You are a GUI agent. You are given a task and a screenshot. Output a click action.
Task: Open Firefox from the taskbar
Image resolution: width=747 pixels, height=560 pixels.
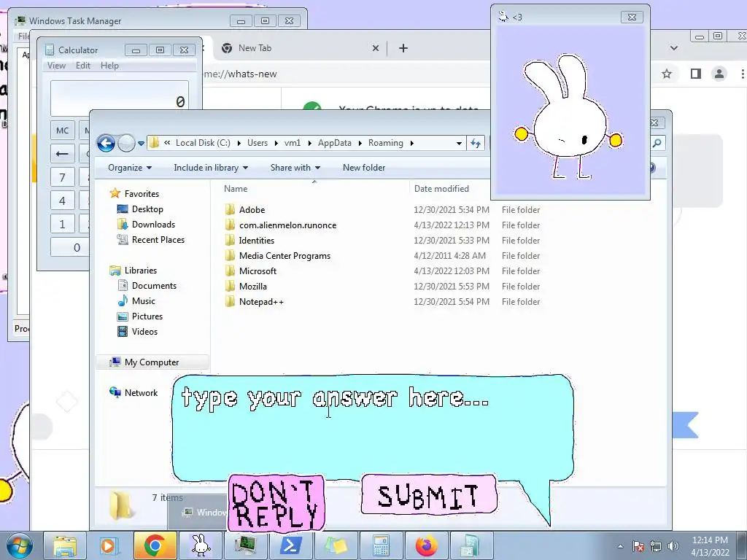[x=426, y=545]
